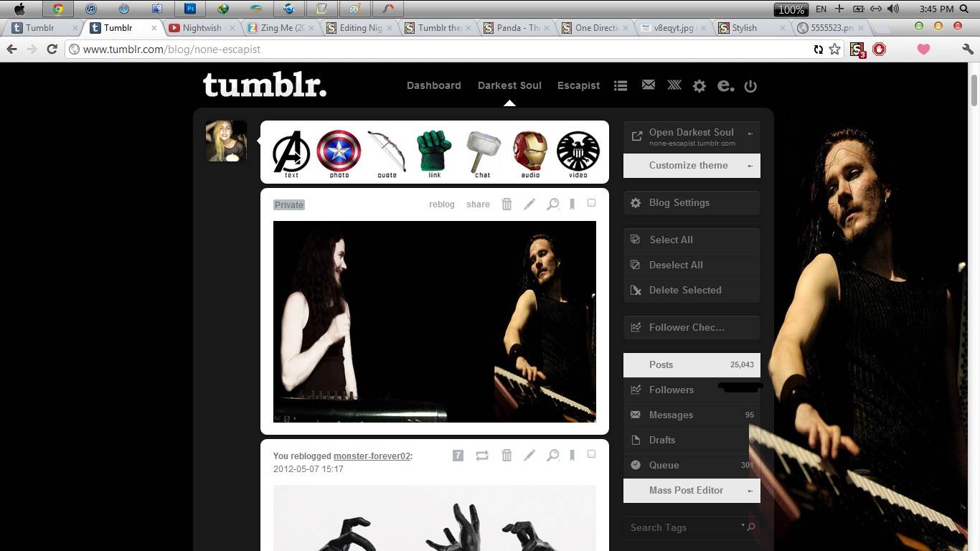The width and height of the screenshot is (980, 551).
Task: Open the Apple menu
Action: click(19, 9)
